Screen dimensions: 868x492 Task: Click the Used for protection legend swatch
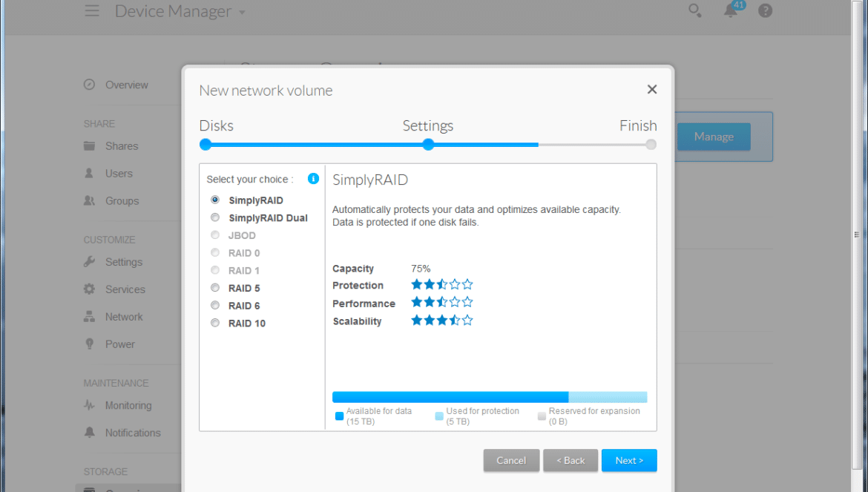point(439,416)
